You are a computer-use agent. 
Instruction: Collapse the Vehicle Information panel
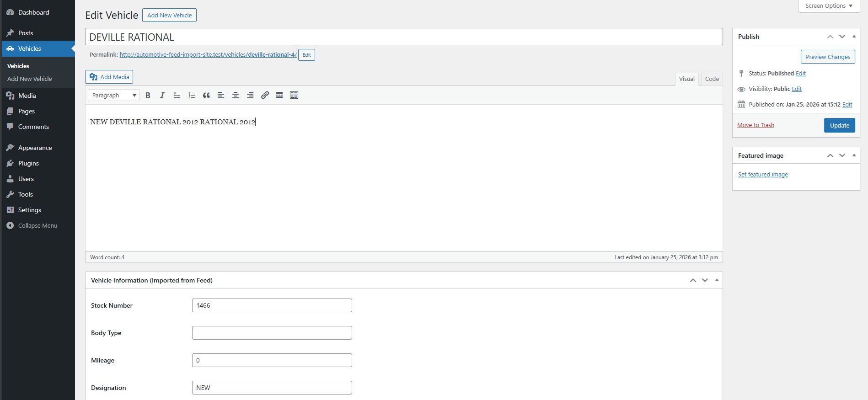(x=717, y=280)
